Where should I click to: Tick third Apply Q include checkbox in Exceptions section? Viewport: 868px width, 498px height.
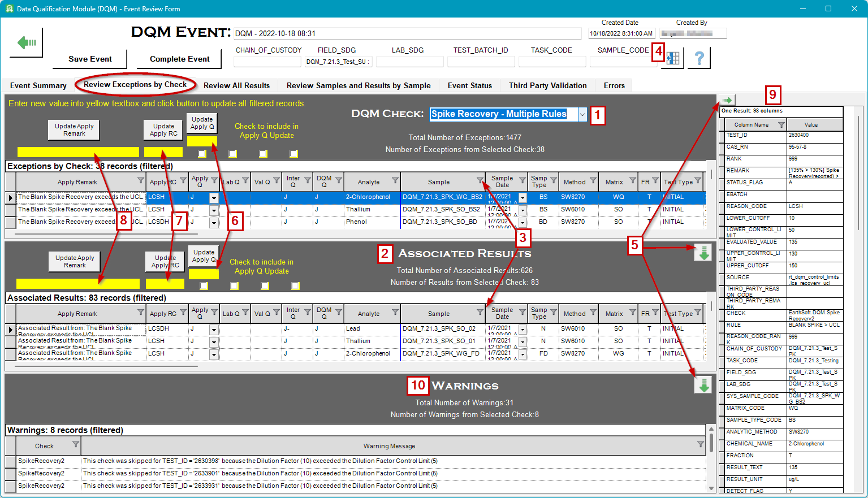263,154
